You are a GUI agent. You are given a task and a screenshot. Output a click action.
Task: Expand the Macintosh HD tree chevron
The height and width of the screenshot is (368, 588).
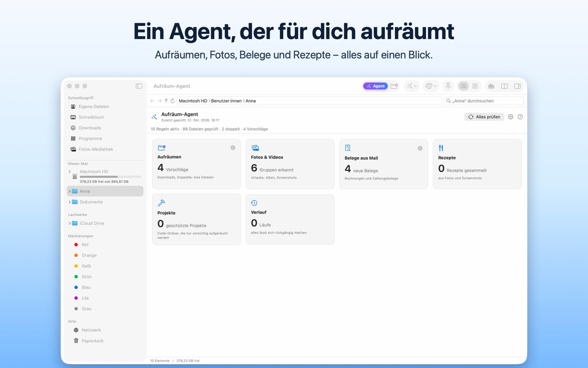(x=70, y=171)
